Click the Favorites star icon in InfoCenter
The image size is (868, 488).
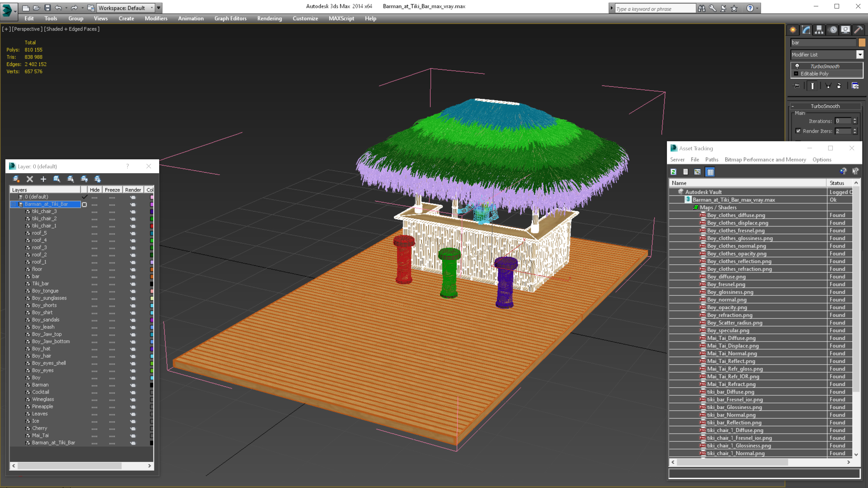[734, 8]
